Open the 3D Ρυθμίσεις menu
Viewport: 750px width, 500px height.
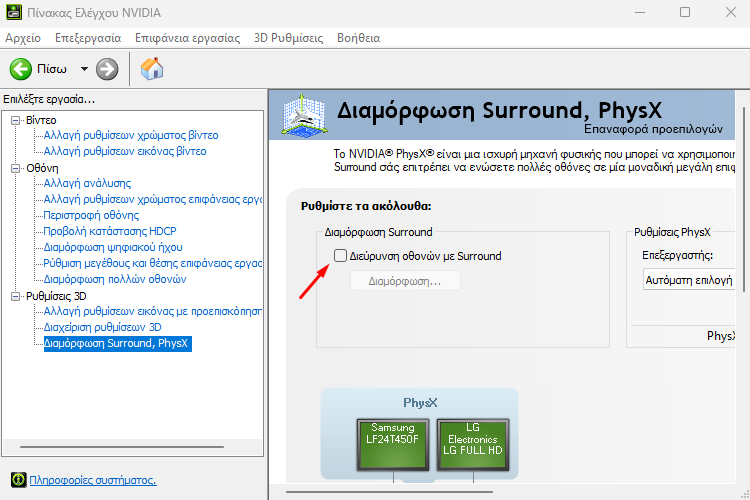[288, 38]
